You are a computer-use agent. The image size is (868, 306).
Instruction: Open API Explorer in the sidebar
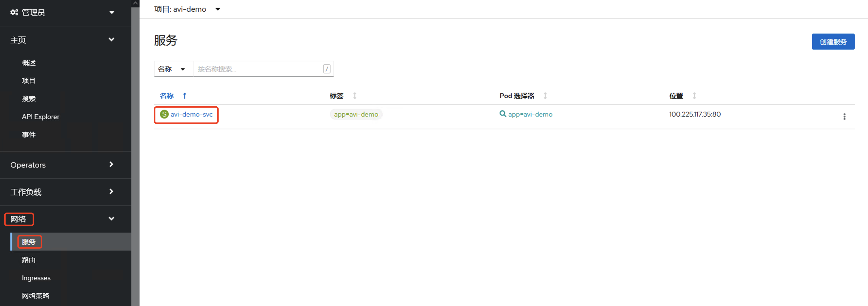click(40, 117)
